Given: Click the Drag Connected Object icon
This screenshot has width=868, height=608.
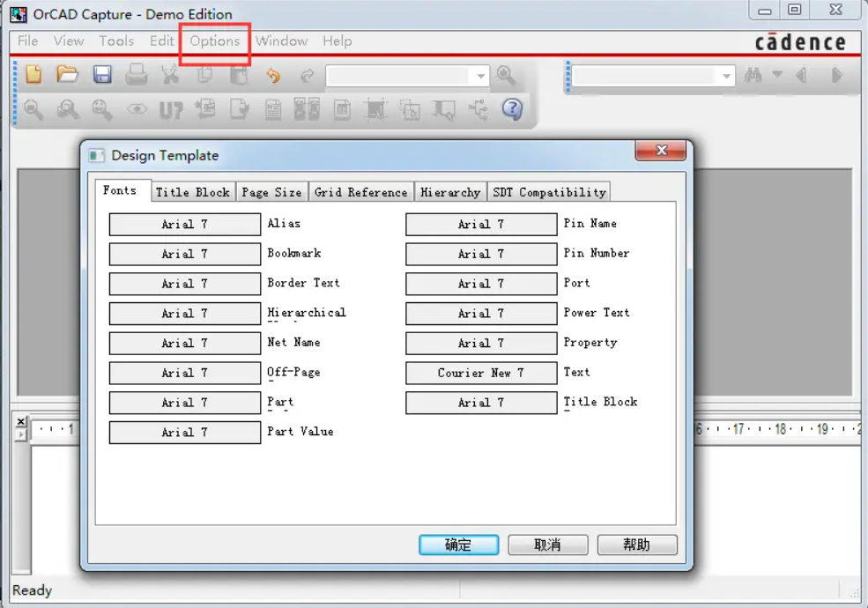Looking at the screenshot, I should (x=444, y=109).
